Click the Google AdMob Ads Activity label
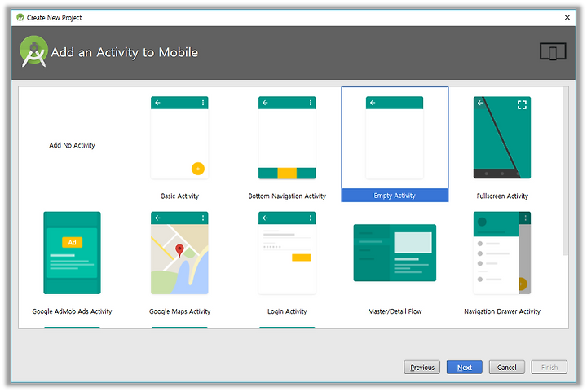 tap(72, 311)
